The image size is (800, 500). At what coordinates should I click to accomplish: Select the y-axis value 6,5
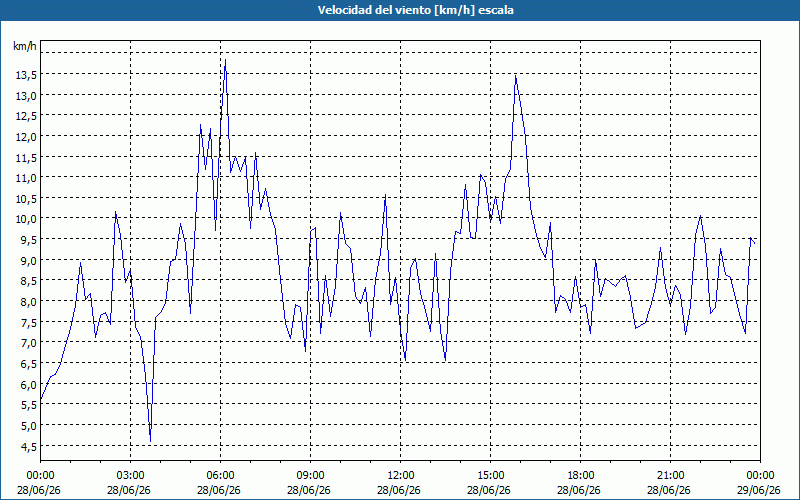[28, 363]
